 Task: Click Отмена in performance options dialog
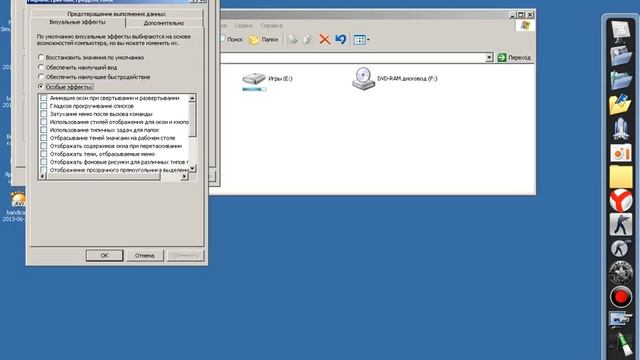144,256
